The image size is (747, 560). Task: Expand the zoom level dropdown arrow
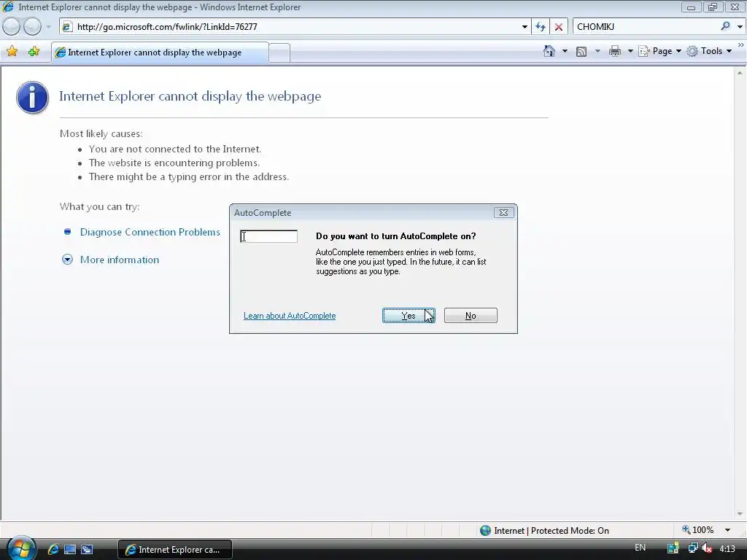pyautogui.click(x=727, y=530)
